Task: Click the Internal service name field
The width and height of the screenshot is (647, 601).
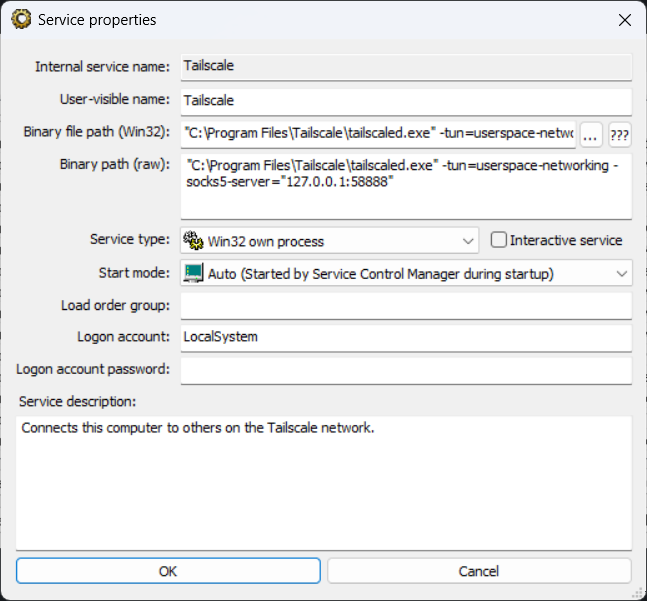Action: click(x=406, y=67)
